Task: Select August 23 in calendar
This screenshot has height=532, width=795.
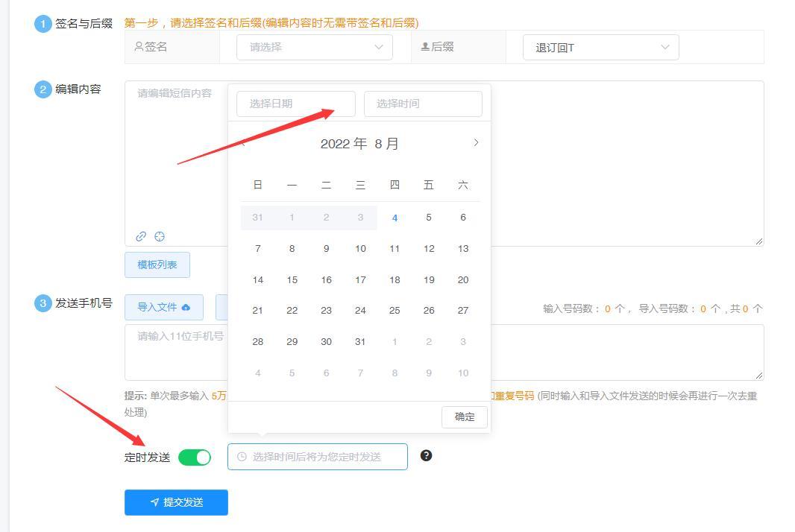Action: (x=326, y=311)
